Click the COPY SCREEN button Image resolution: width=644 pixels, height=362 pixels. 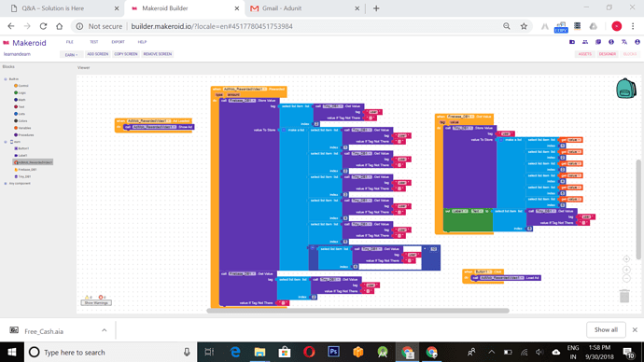126,54
